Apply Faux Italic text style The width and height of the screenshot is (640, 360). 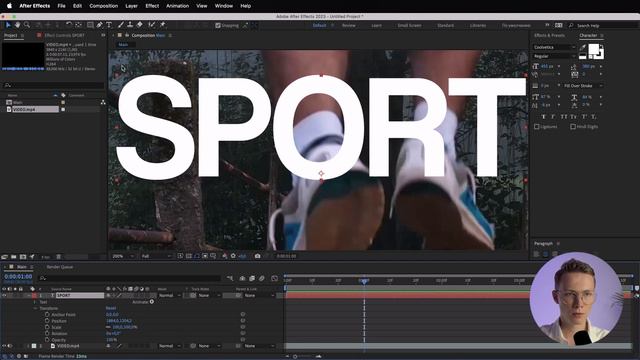pyautogui.click(x=553, y=117)
